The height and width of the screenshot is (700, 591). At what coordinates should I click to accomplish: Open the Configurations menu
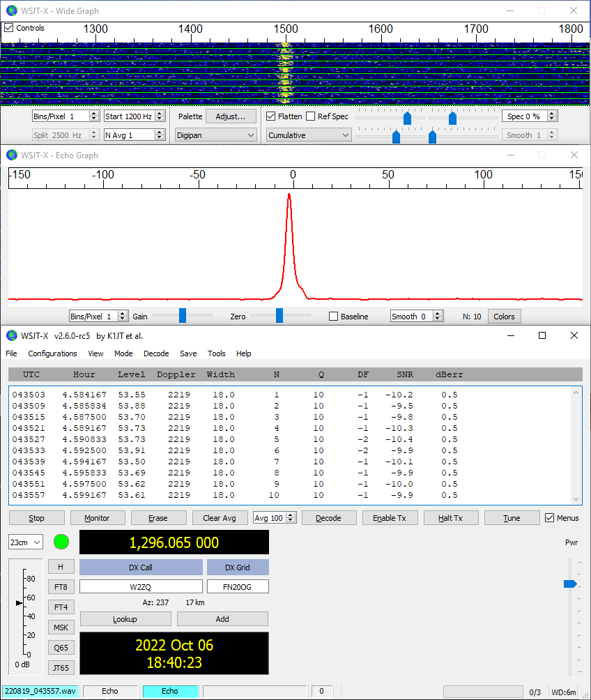(52, 353)
